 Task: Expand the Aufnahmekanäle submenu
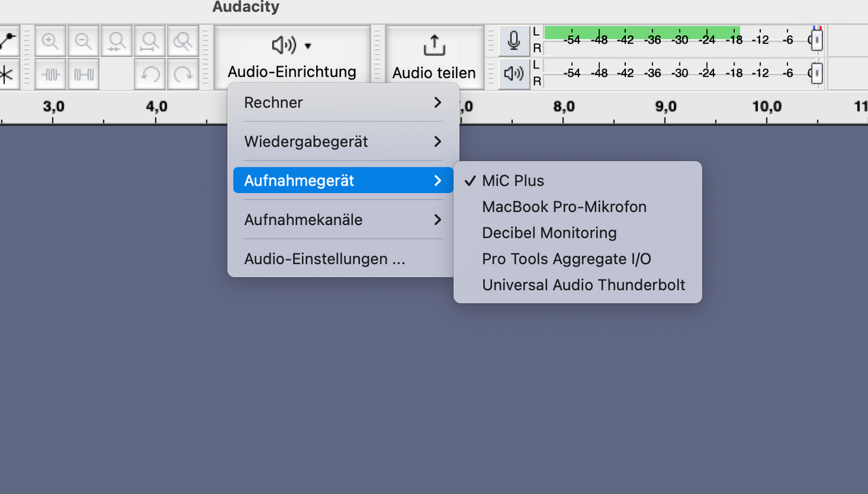[x=343, y=220]
